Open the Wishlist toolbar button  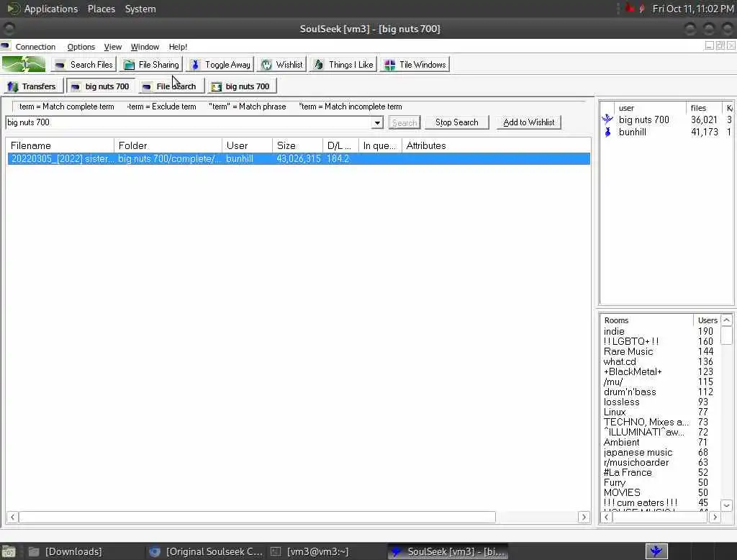(282, 64)
